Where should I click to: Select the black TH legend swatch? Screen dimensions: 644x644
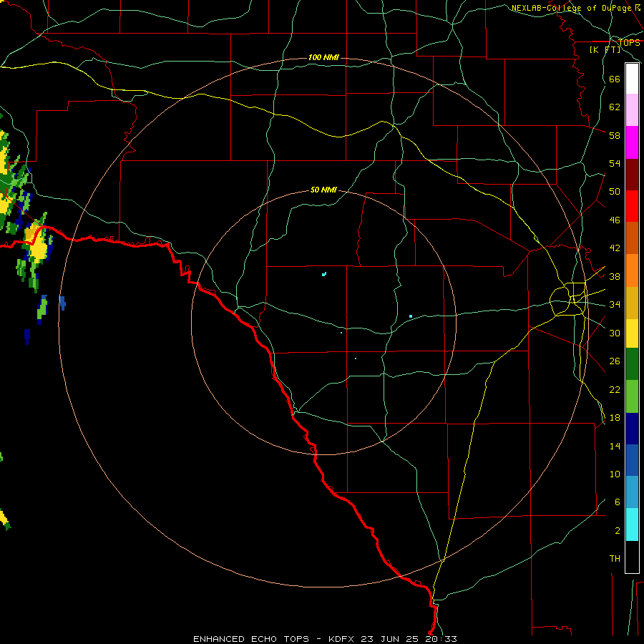coord(632,557)
